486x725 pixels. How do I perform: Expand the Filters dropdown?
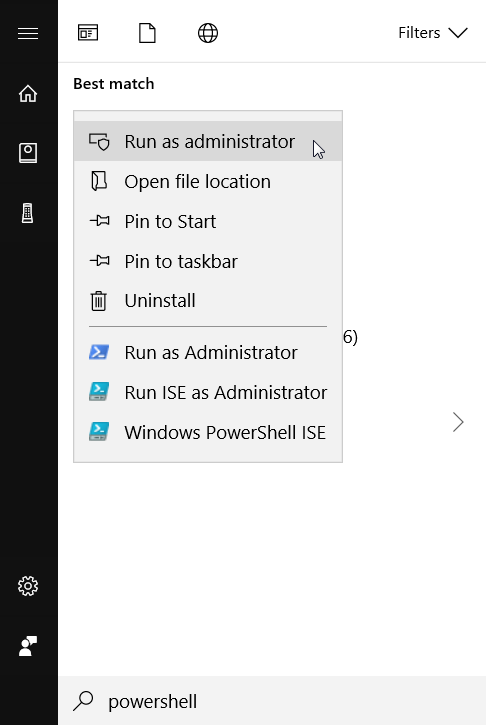[x=433, y=33]
